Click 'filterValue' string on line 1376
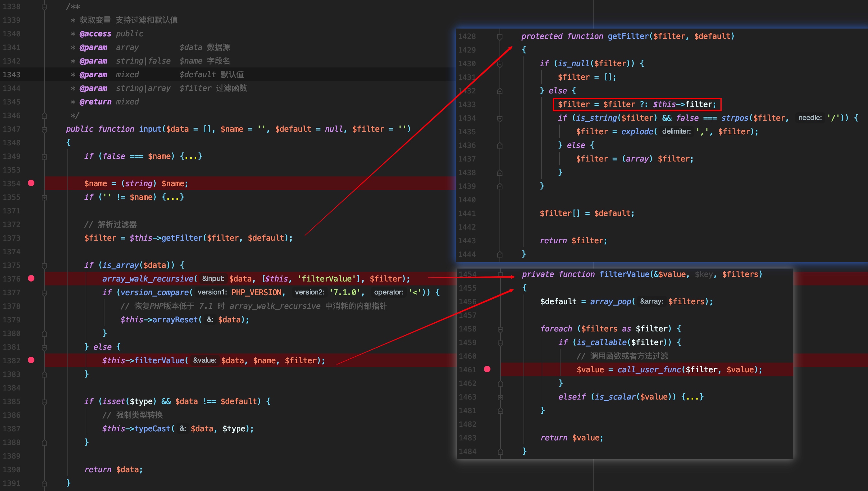The image size is (868, 491). (326, 279)
